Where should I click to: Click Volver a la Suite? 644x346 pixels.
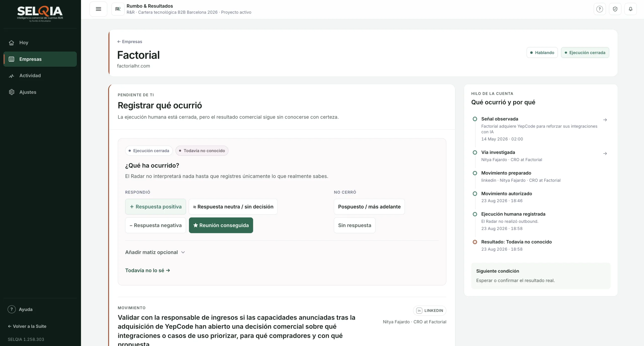coord(27,326)
